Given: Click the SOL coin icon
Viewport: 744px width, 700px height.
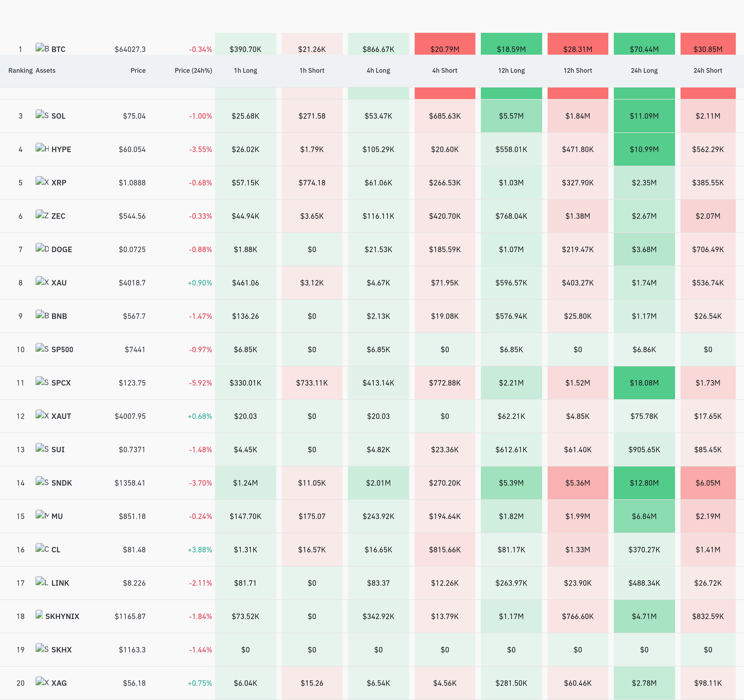Looking at the screenshot, I should pyautogui.click(x=42, y=115).
